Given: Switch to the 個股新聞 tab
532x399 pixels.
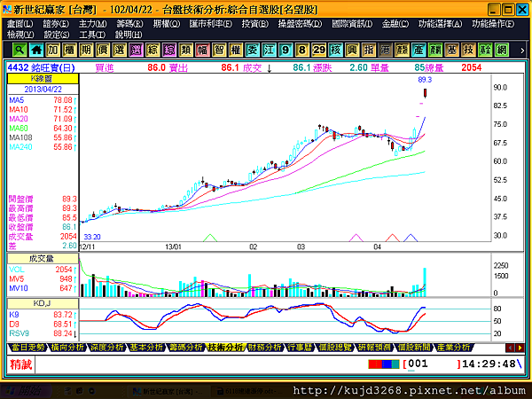Looking at the screenshot, I should tap(414, 347).
